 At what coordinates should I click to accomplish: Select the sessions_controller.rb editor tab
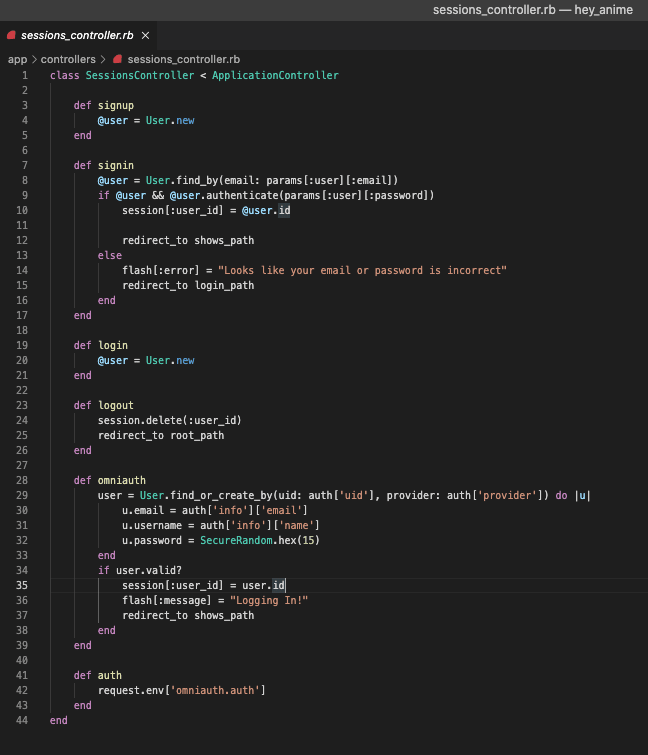pyautogui.click(x=78, y=35)
